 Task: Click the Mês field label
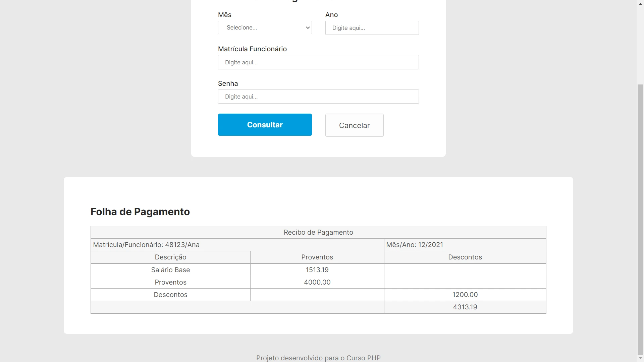click(x=225, y=15)
